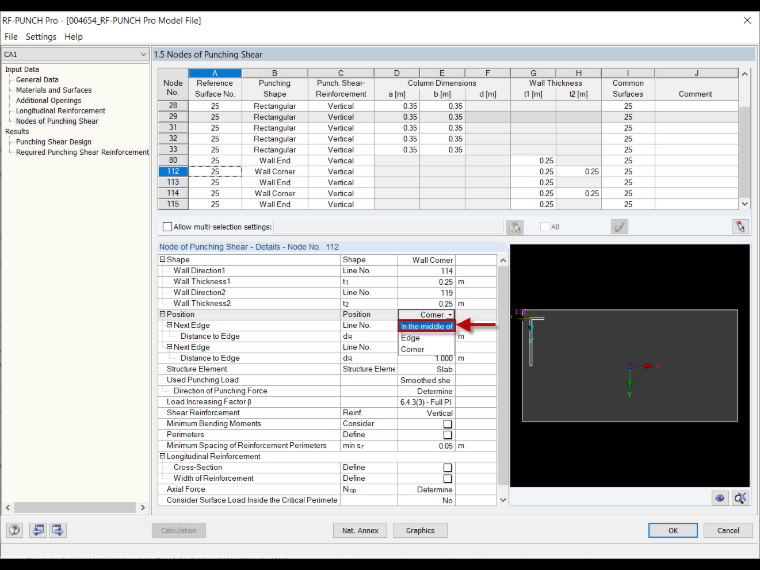Check Minimum Bending Moments Consider box
This screenshot has width=760, height=570.
click(x=447, y=424)
